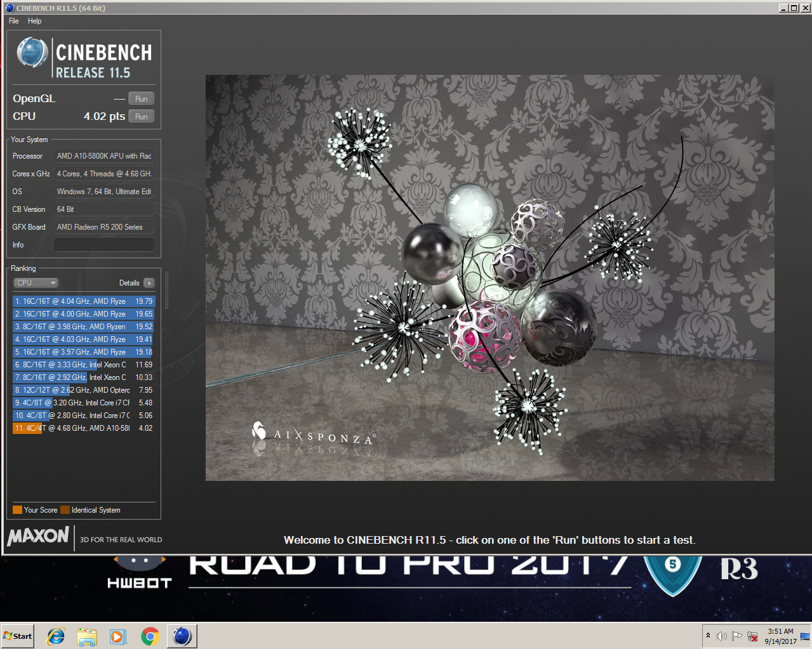Screen dimensions: 812x649
Task: Click the Processor value field AMD A10-5800K
Action: click(x=104, y=156)
